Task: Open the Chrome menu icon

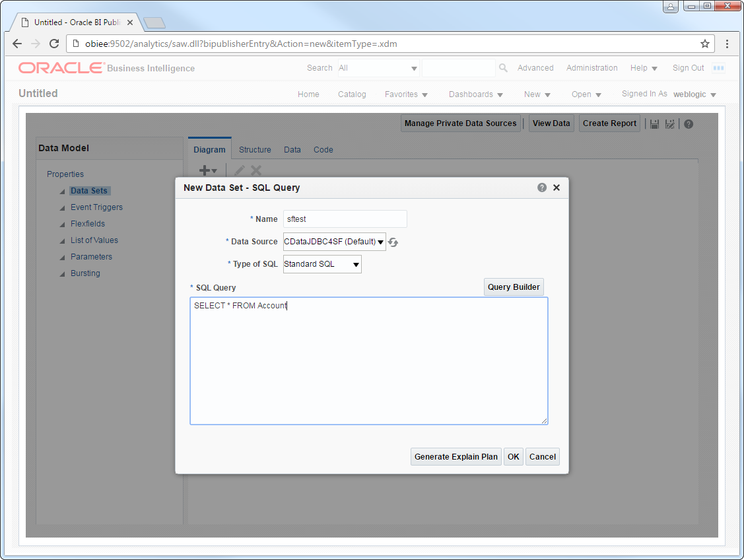Action: 727,44
